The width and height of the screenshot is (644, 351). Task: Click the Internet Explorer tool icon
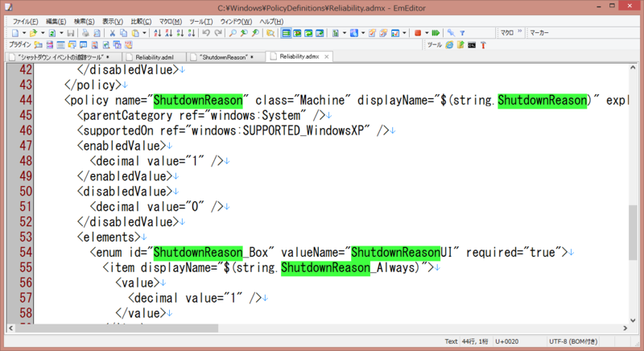(449, 45)
